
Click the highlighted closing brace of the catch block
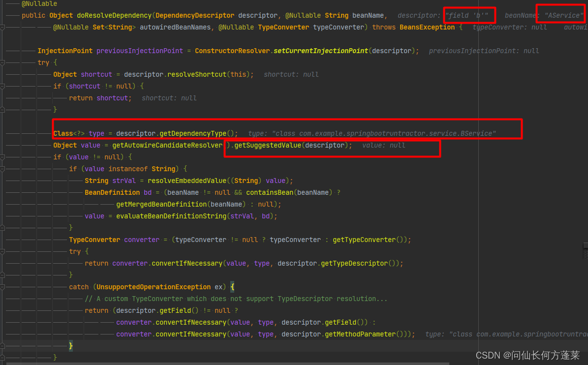71,346
